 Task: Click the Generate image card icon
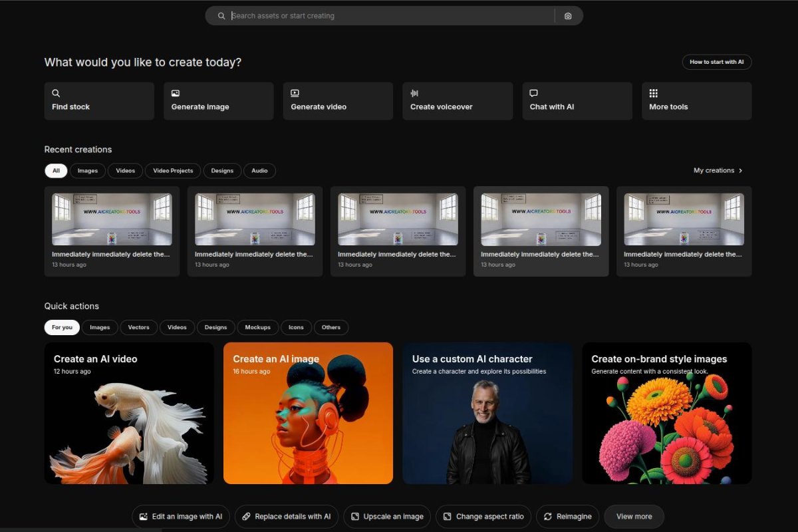click(x=176, y=94)
